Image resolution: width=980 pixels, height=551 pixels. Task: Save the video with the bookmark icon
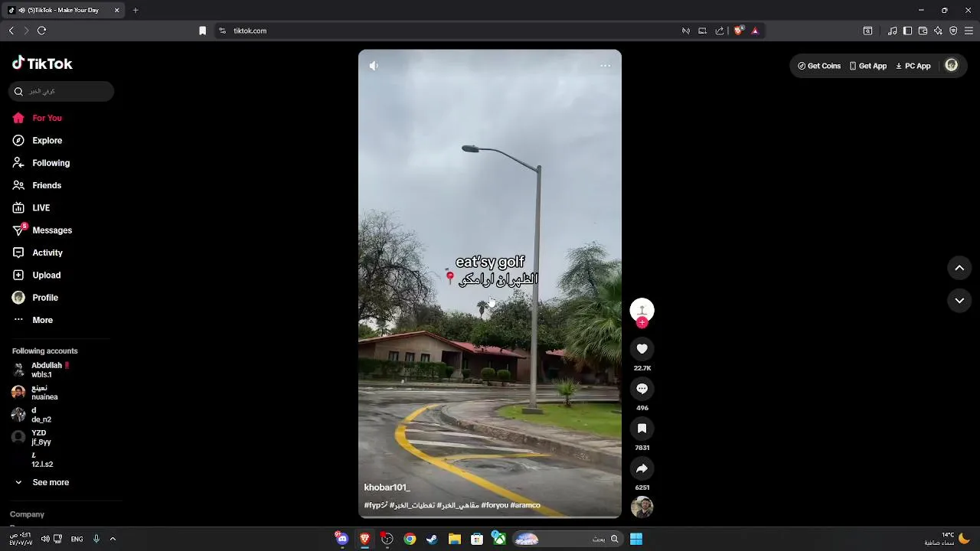tap(642, 429)
